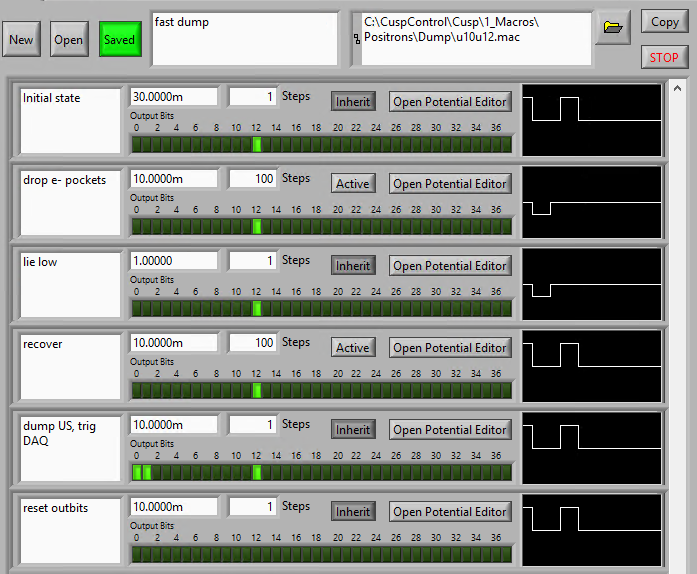Toggle output bit 12 in recover row
Viewport: 697px width, 574px height.
coord(256,390)
